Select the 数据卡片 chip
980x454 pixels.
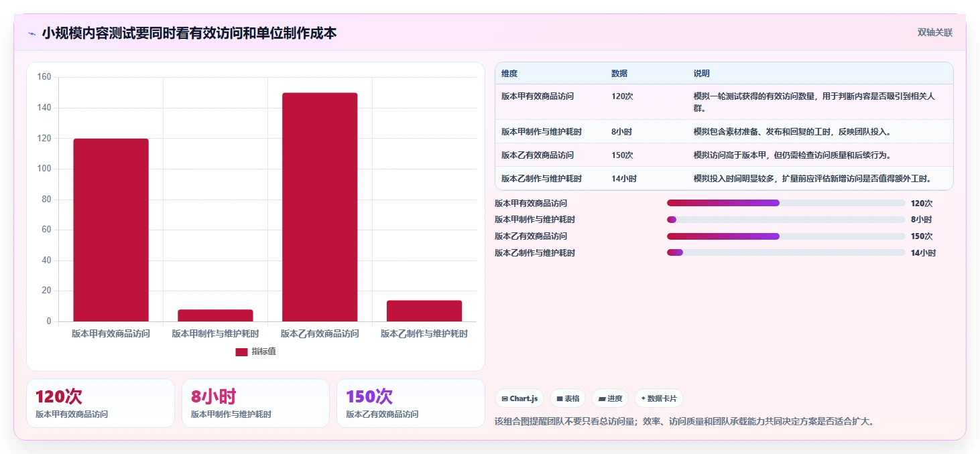[x=659, y=398]
